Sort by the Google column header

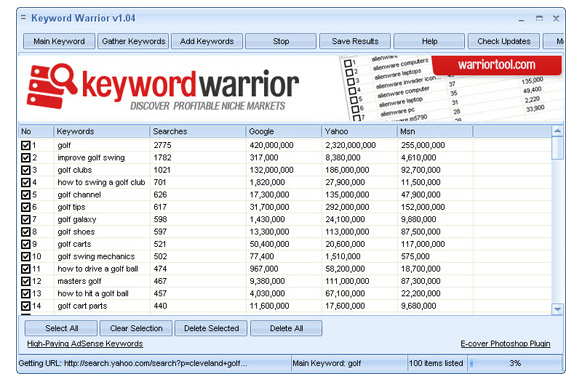(x=284, y=131)
